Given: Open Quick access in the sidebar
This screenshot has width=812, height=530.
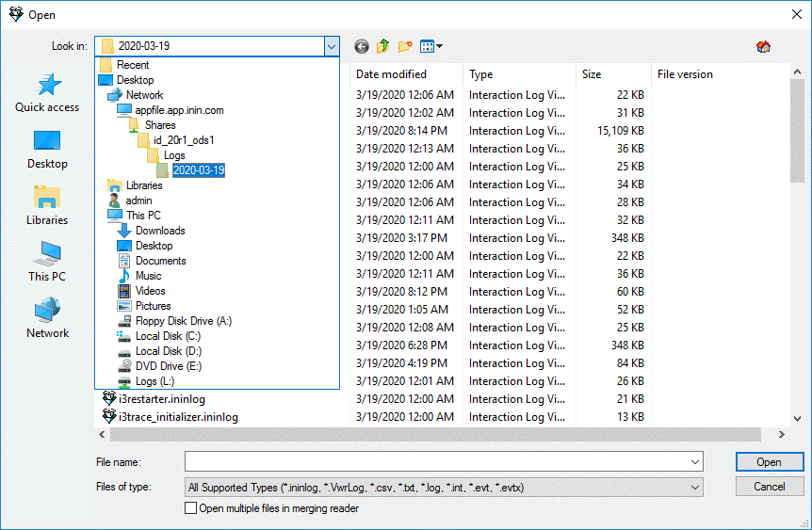Looking at the screenshot, I should tap(47, 93).
